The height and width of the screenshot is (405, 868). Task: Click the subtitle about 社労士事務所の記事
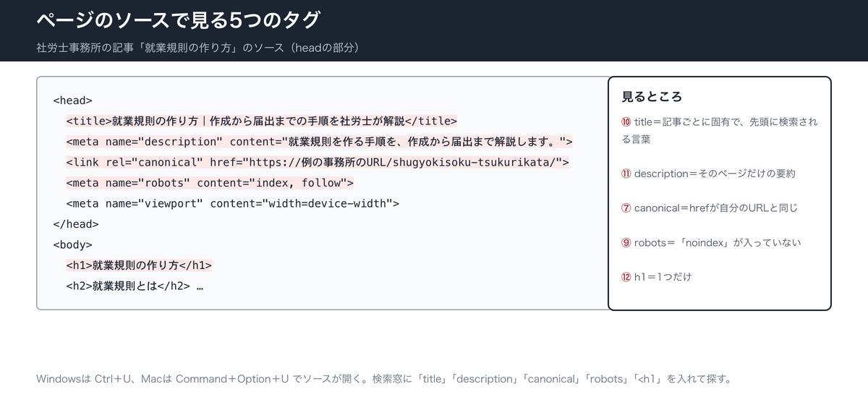[198, 48]
